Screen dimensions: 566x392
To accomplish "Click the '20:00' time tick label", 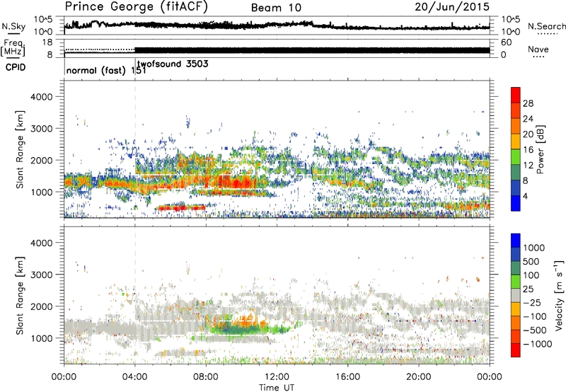I will click(x=418, y=377).
